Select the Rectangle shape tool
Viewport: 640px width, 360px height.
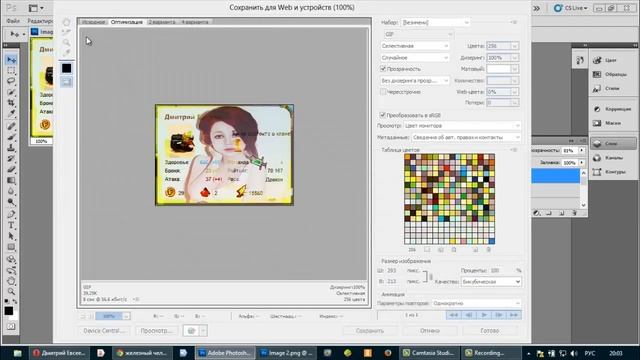(11, 247)
